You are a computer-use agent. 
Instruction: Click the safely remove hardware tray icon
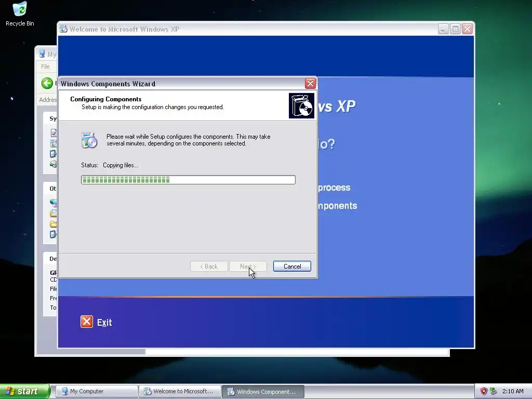pos(494,392)
